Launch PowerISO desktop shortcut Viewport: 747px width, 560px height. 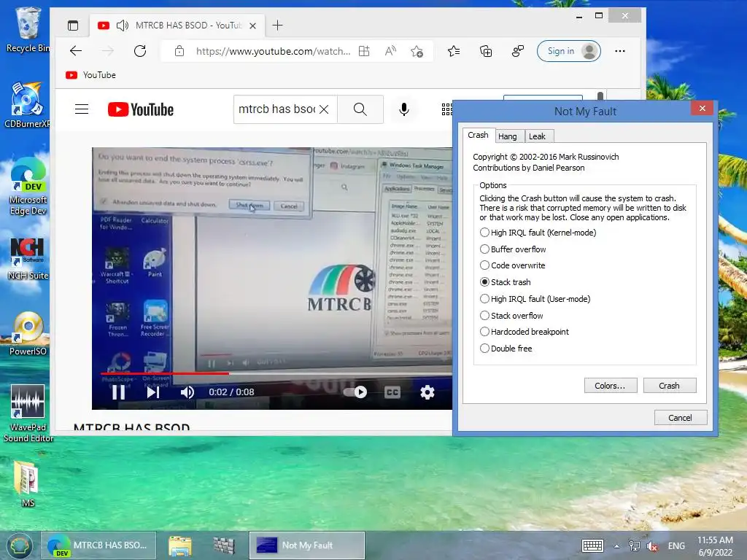pos(28,333)
